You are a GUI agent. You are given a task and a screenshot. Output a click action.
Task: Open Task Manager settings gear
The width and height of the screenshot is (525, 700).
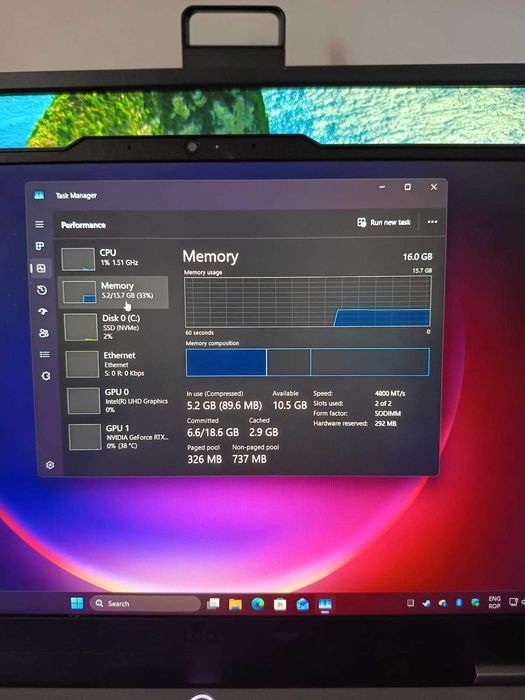[50, 465]
